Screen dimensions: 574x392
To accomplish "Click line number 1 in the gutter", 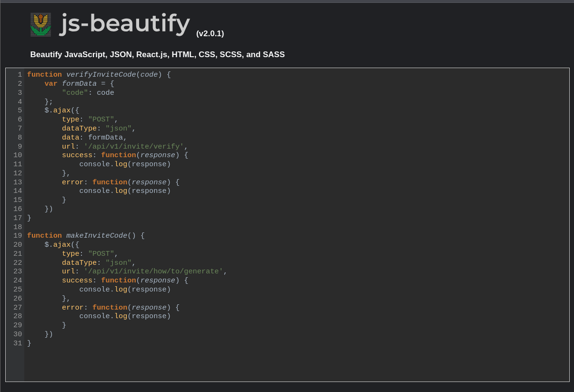I will pyautogui.click(x=20, y=75).
